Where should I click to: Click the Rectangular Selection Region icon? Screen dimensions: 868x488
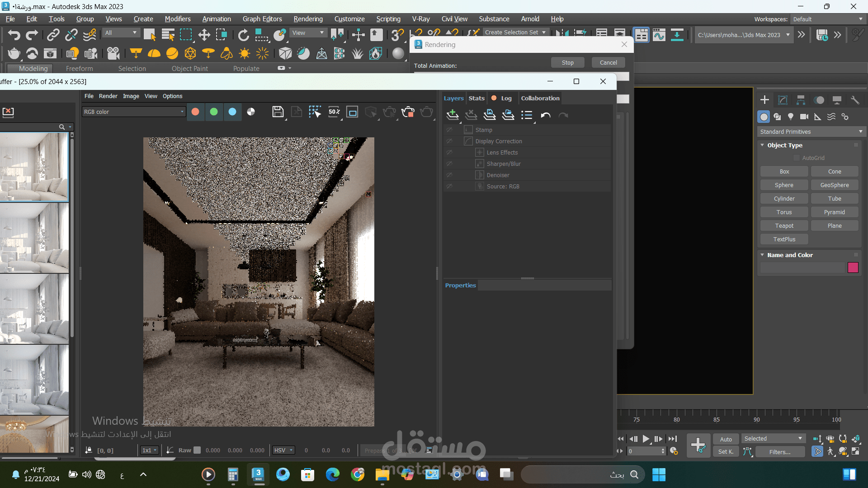click(185, 35)
